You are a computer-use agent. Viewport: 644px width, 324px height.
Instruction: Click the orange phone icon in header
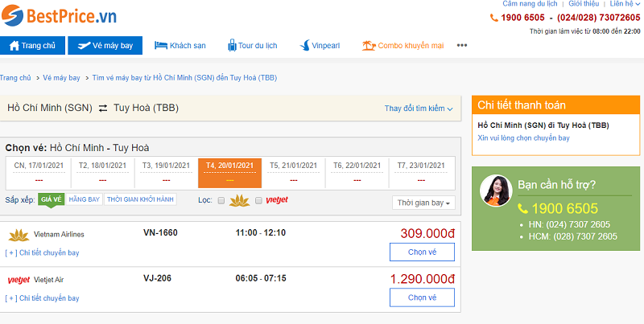pos(493,18)
